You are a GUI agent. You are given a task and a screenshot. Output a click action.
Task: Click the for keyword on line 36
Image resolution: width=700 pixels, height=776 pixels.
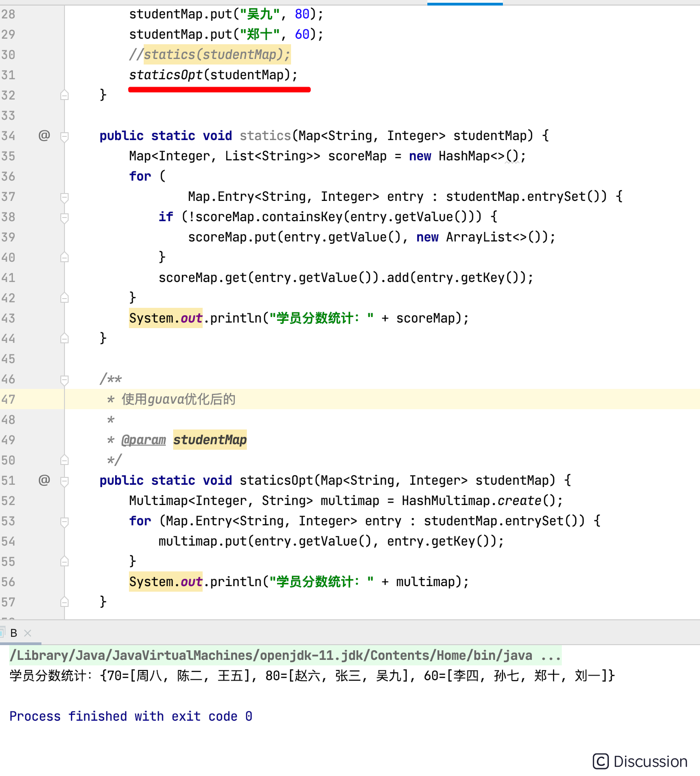pos(140,176)
